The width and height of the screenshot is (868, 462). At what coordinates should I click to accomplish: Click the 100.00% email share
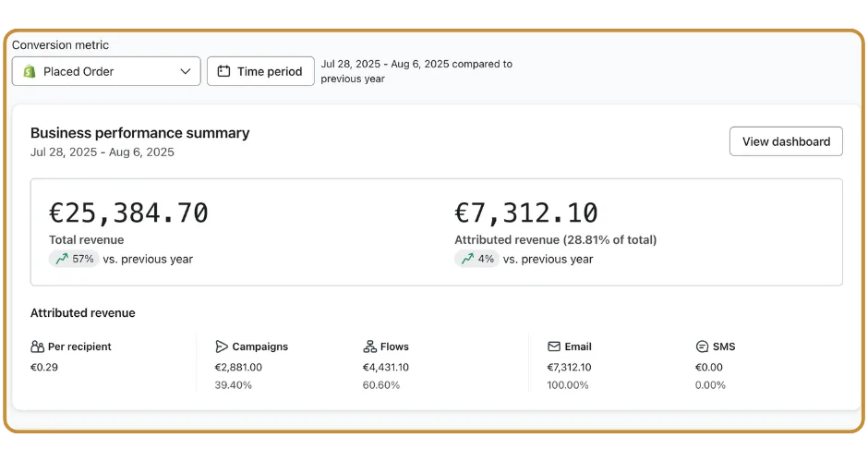[568, 385]
